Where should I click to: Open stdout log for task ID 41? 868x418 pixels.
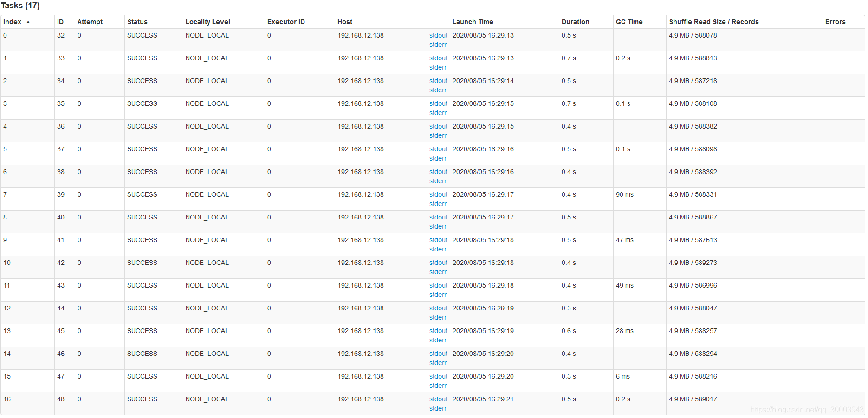click(438, 240)
